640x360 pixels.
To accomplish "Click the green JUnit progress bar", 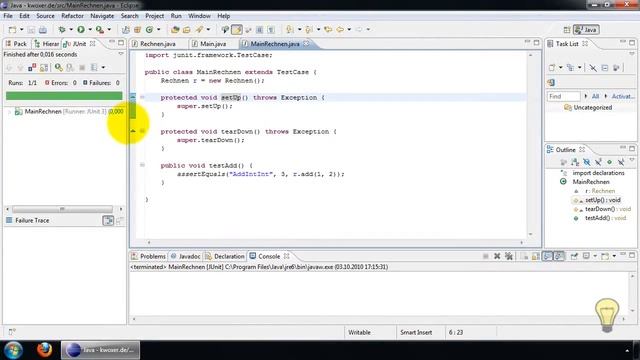I will click(x=64, y=96).
